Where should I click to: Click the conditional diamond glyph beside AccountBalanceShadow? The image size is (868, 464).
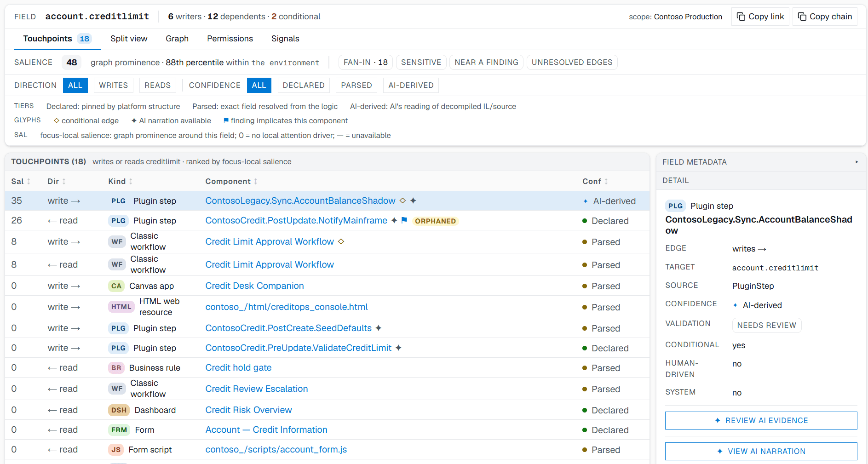(x=402, y=200)
